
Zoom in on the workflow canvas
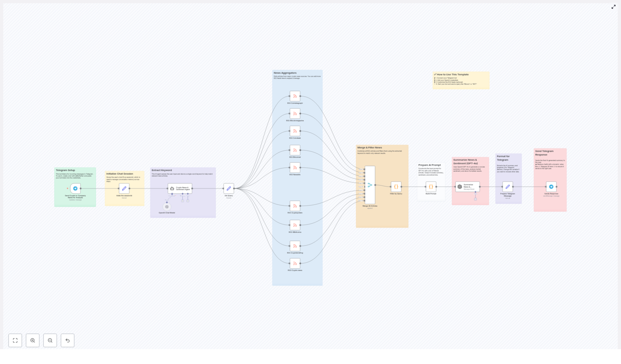click(33, 340)
